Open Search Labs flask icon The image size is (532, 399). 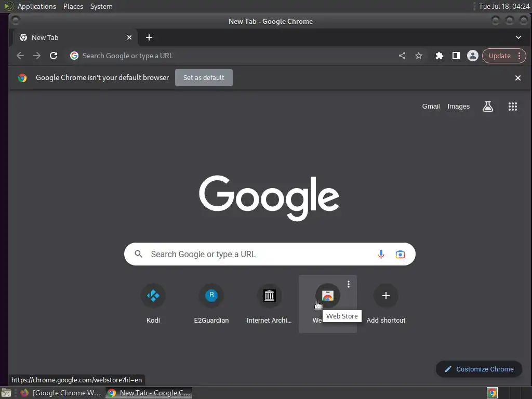(488, 107)
